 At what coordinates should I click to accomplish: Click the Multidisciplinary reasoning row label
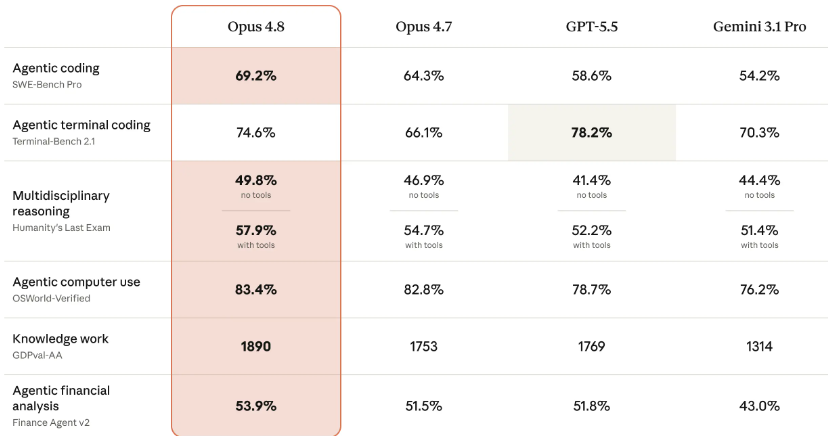tap(61, 203)
